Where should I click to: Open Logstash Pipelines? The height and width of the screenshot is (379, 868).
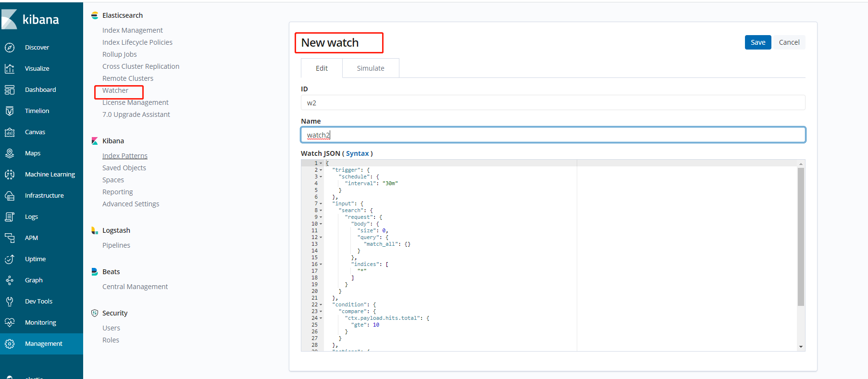[116, 245]
